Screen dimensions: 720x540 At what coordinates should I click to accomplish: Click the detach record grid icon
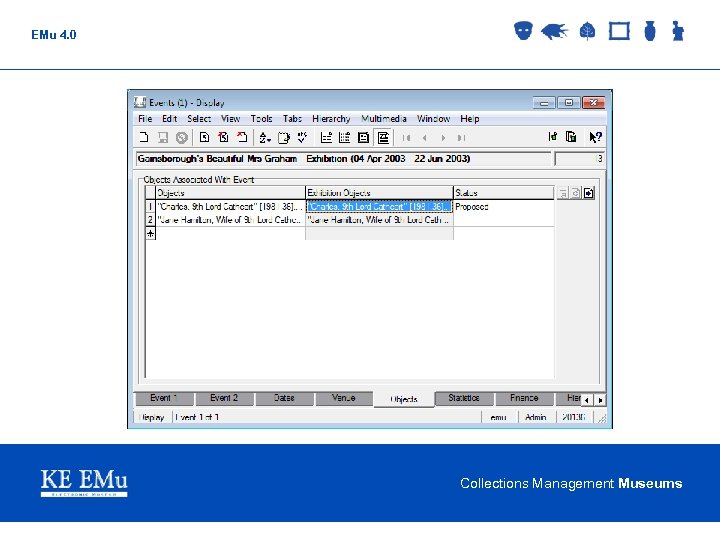coord(576,193)
